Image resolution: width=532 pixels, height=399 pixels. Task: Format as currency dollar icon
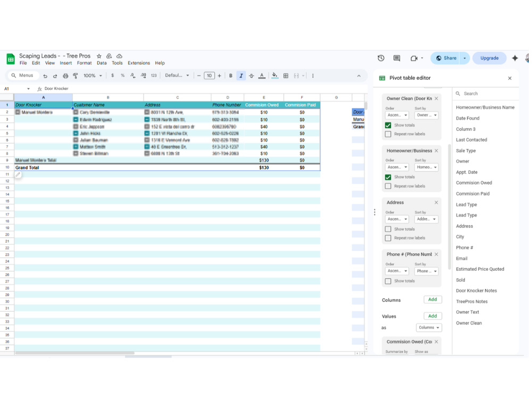tap(112, 76)
